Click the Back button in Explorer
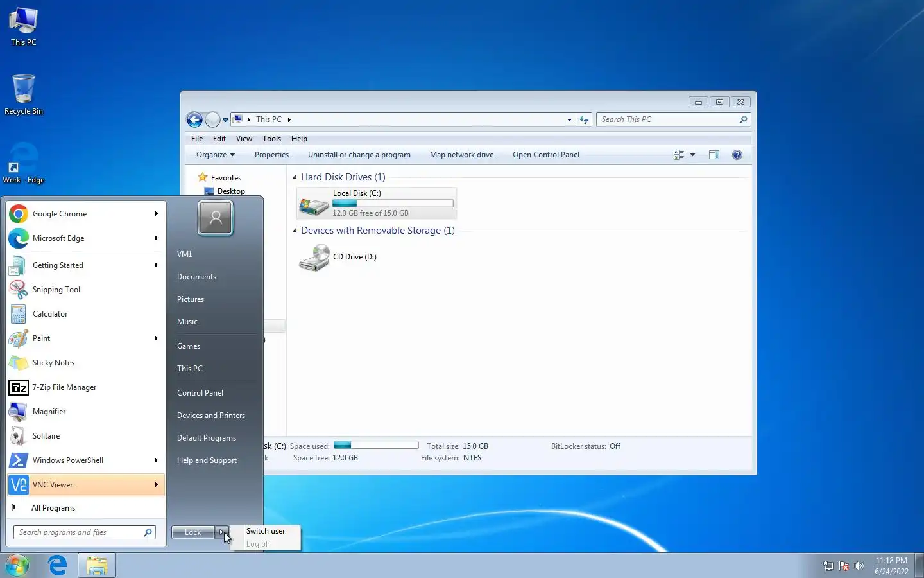This screenshot has width=924, height=578. point(194,119)
